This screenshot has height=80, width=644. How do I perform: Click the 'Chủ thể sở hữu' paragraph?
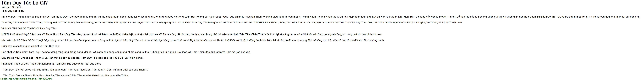coord(72,58)
